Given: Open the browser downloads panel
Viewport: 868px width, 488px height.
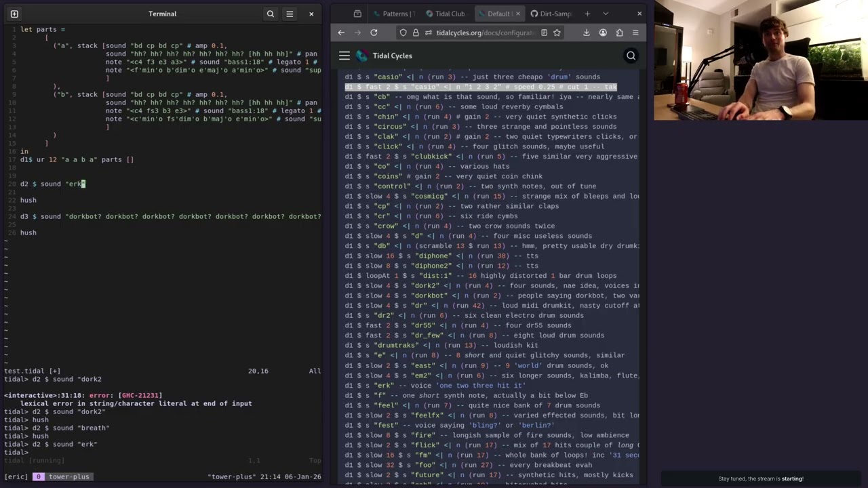Looking at the screenshot, I should point(587,33).
